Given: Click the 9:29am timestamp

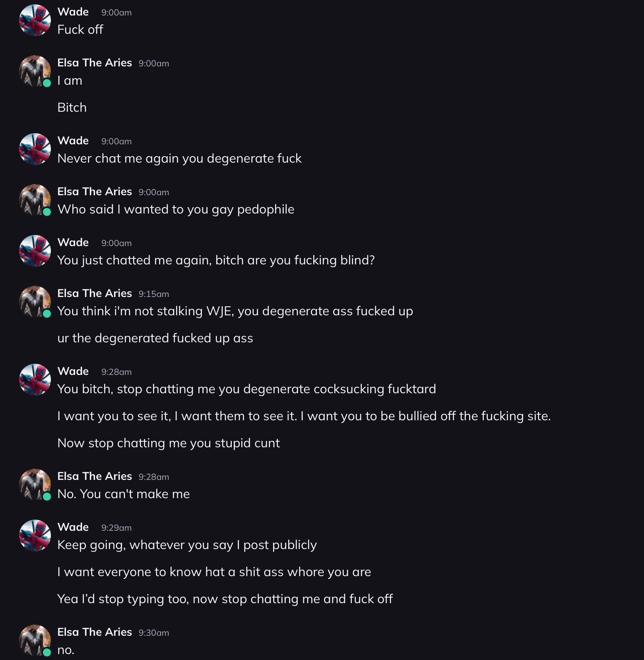Looking at the screenshot, I should pos(116,528).
